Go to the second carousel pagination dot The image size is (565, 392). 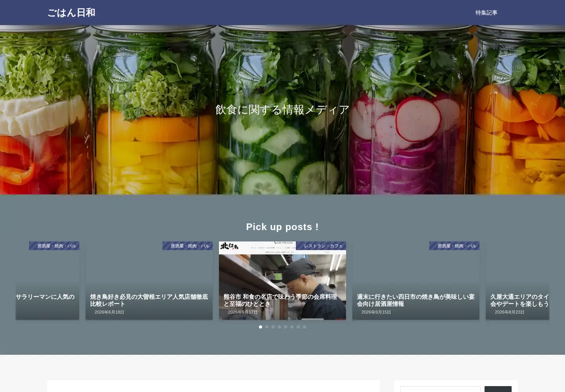(x=267, y=327)
